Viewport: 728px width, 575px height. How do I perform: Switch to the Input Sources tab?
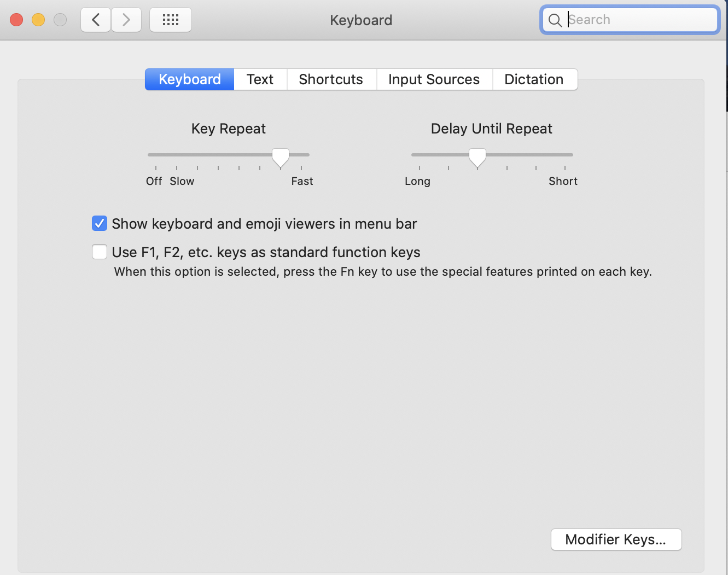(434, 79)
